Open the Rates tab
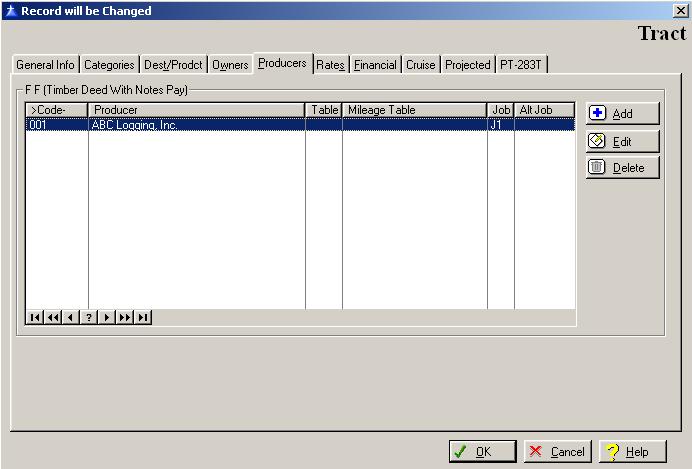The height and width of the screenshot is (469, 692). click(x=330, y=65)
